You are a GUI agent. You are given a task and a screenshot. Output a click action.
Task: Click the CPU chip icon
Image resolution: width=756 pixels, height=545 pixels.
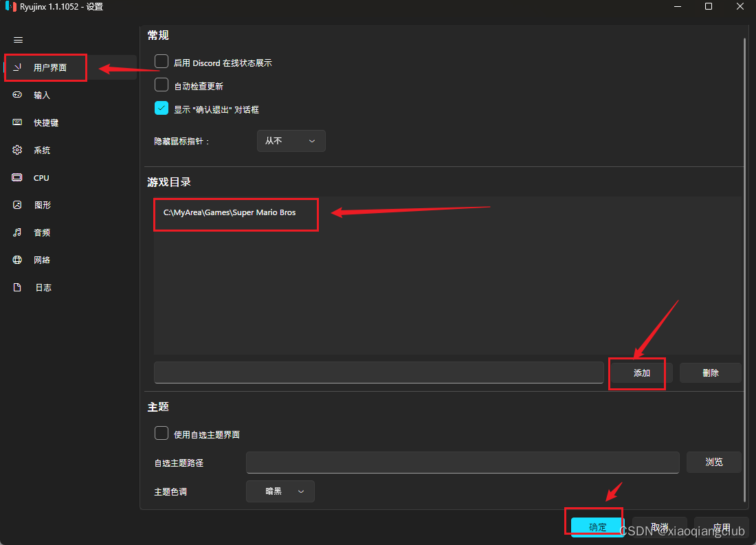[18, 177]
